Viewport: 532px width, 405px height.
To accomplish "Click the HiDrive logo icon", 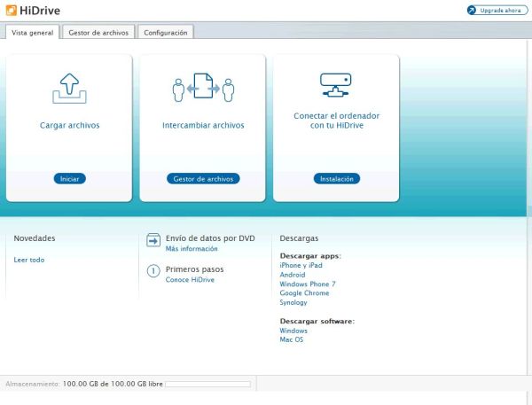I will (x=10, y=10).
